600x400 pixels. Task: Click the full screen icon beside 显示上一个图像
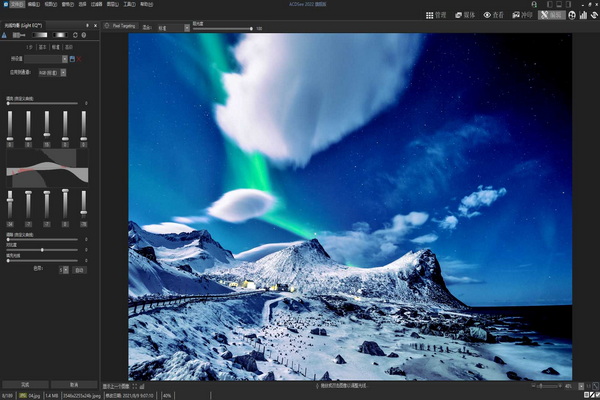(x=135, y=386)
